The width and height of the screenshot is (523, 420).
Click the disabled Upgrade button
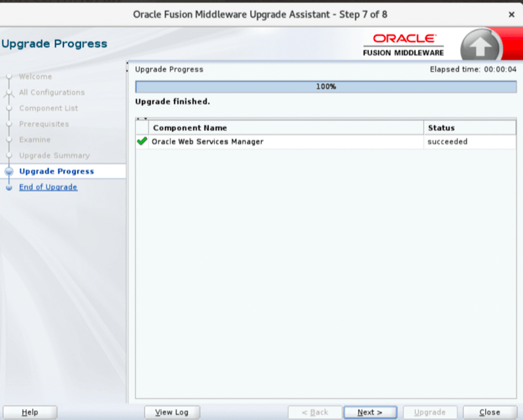point(430,412)
